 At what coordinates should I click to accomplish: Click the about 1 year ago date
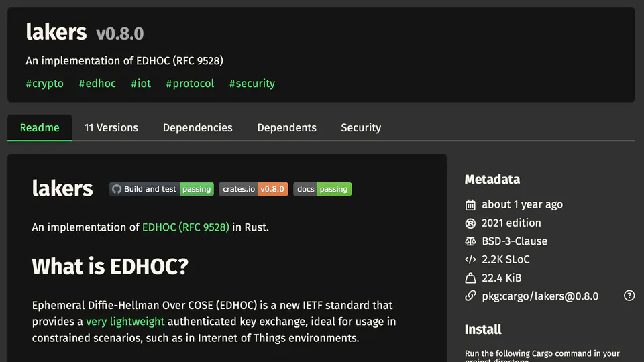522,205
